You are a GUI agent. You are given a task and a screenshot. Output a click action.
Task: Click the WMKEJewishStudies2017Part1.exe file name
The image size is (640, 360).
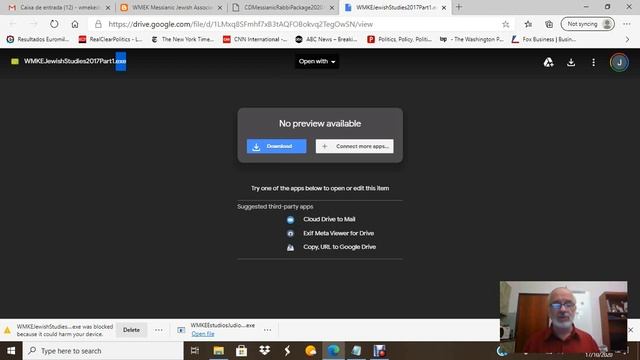coord(75,61)
